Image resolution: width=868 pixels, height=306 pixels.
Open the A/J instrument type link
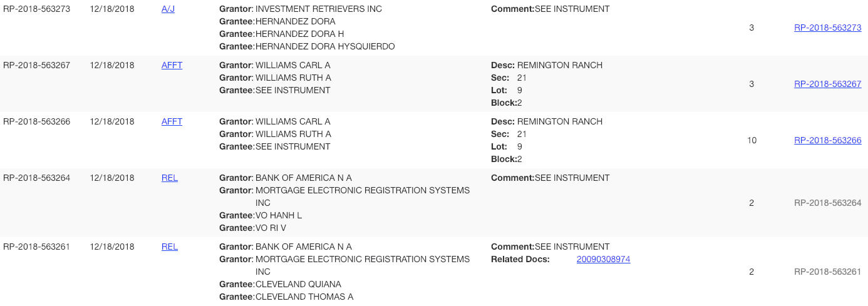[x=168, y=9]
